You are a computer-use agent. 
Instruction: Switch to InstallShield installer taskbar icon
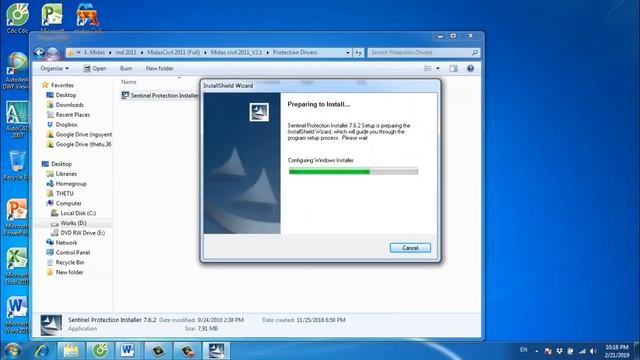click(x=216, y=351)
